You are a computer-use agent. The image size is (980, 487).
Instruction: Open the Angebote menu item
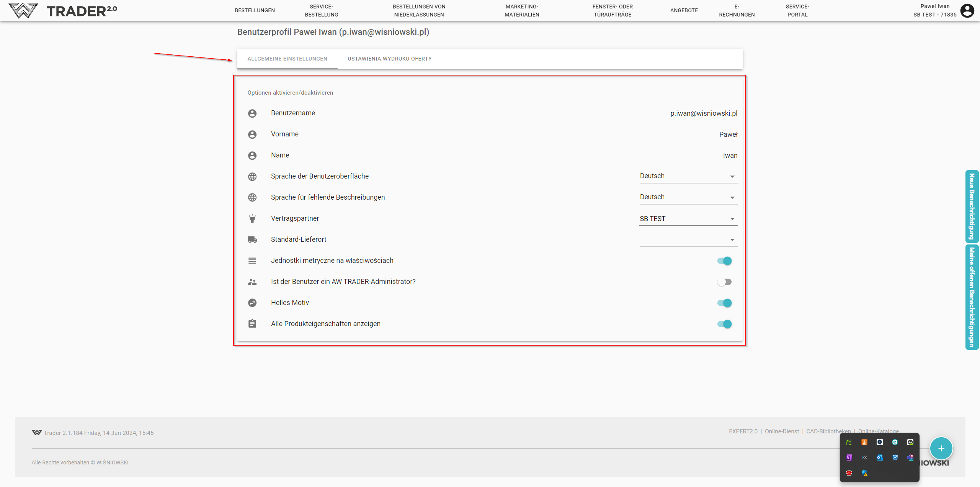[x=684, y=10]
